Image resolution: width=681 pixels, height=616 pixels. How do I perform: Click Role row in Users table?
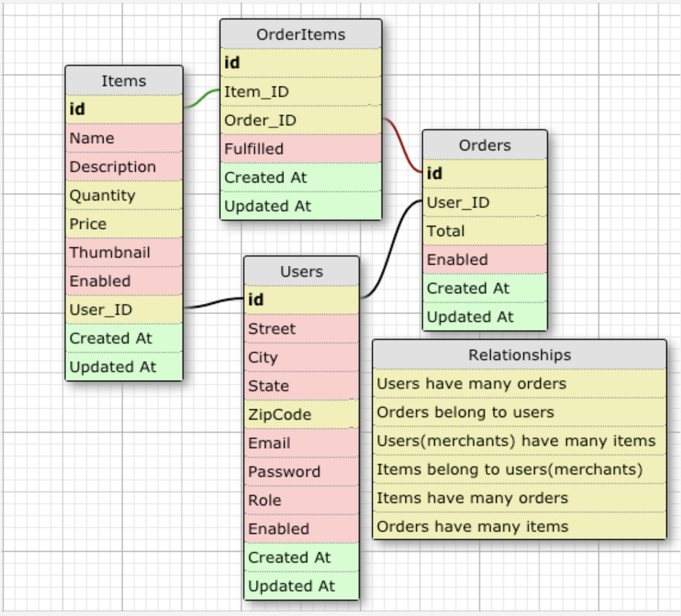(x=302, y=500)
